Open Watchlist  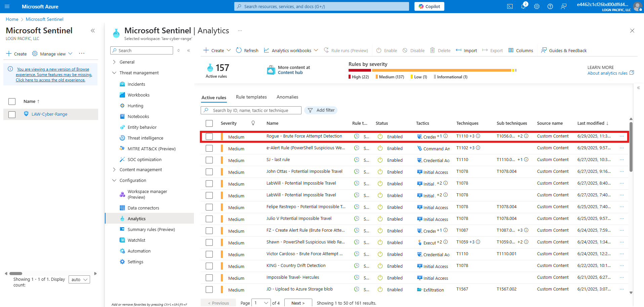136,240
